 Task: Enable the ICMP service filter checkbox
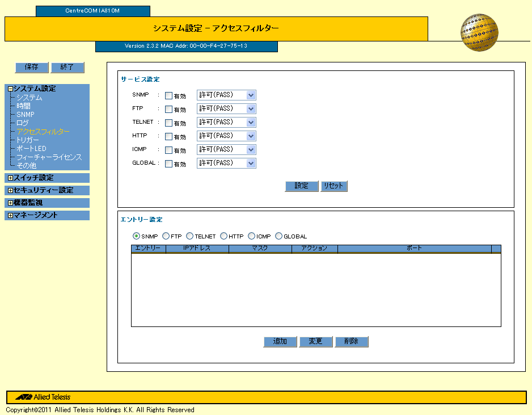click(168, 150)
